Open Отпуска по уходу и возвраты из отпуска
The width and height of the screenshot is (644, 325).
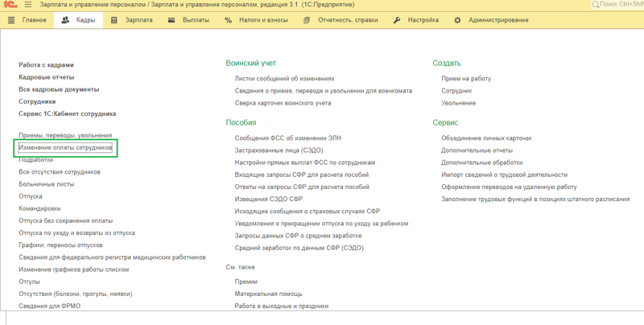pyautogui.click(x=76, y=233)
